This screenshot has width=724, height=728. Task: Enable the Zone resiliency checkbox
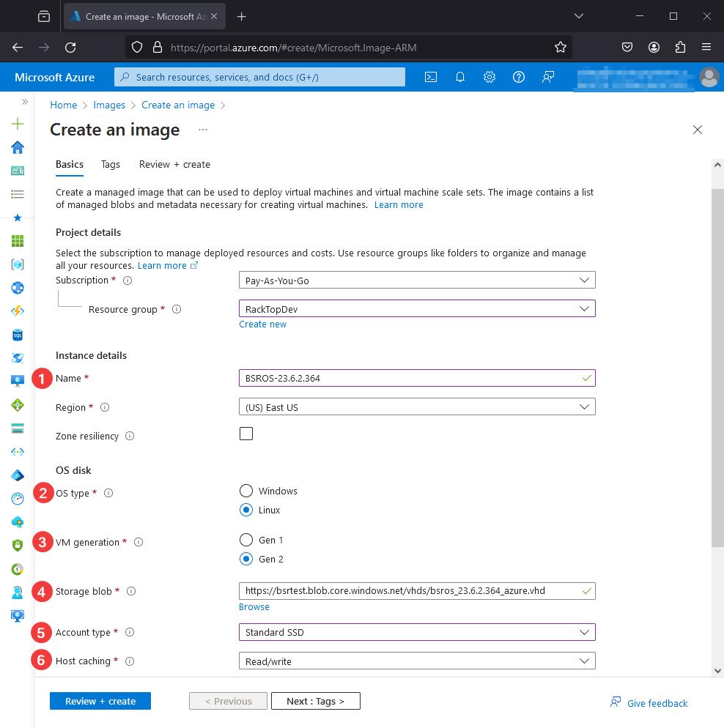tap(246, 434)
